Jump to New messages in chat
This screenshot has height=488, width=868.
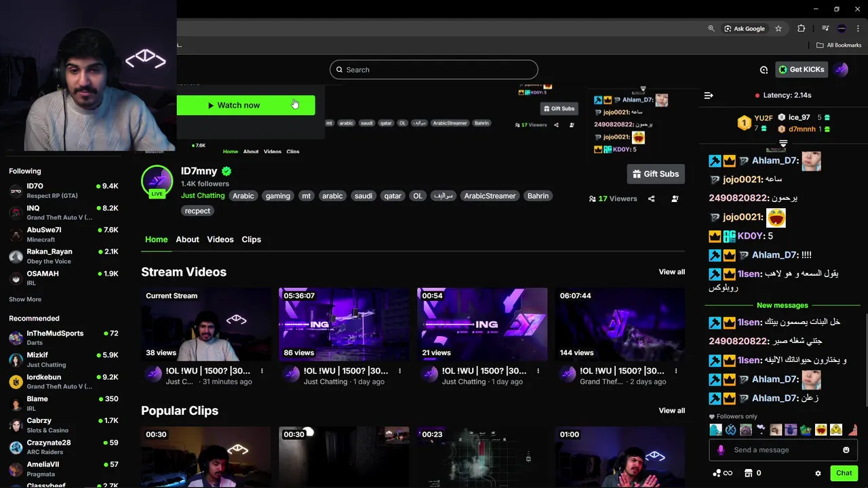tap(782, 305)
